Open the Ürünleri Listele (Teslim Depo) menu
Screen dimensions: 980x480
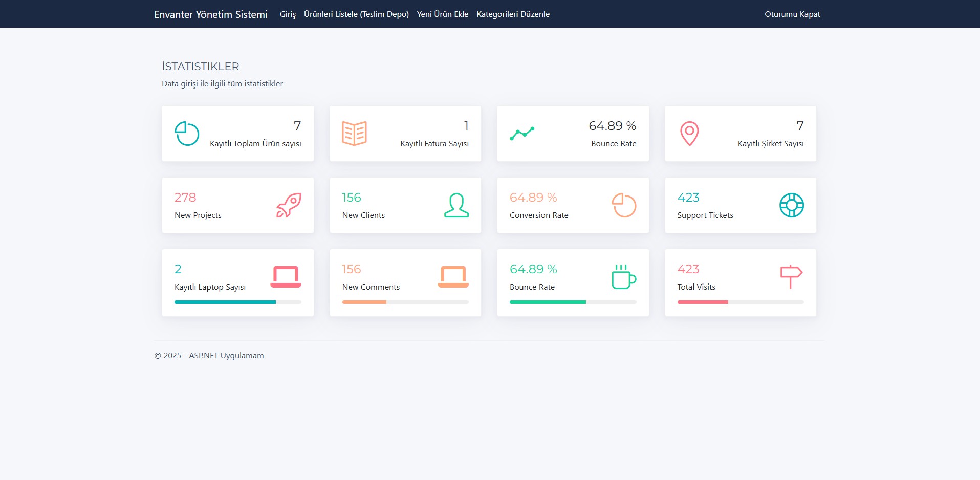click(x=356, y=14)
